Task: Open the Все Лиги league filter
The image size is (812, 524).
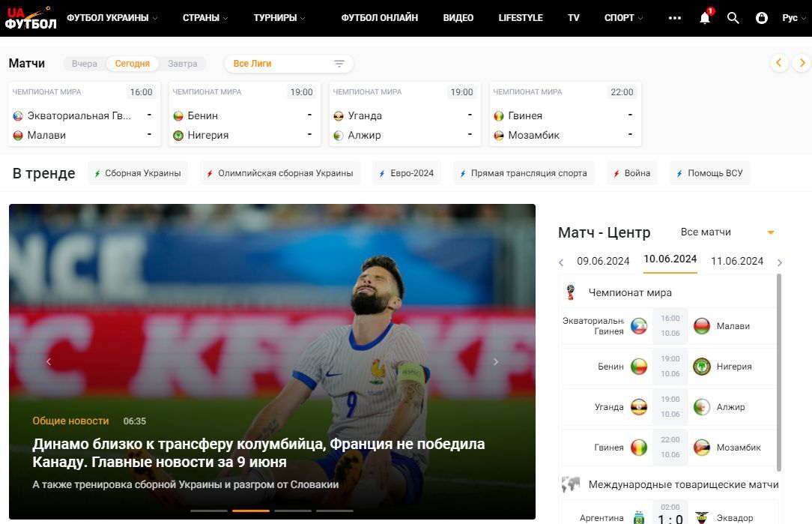Action: (289, 64)
